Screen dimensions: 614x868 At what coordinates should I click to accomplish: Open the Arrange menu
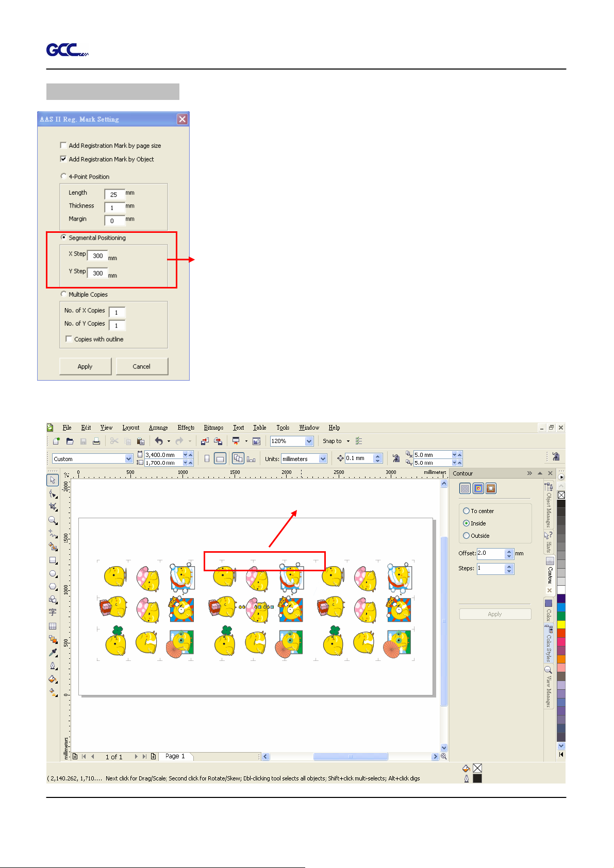click(158, 428)
